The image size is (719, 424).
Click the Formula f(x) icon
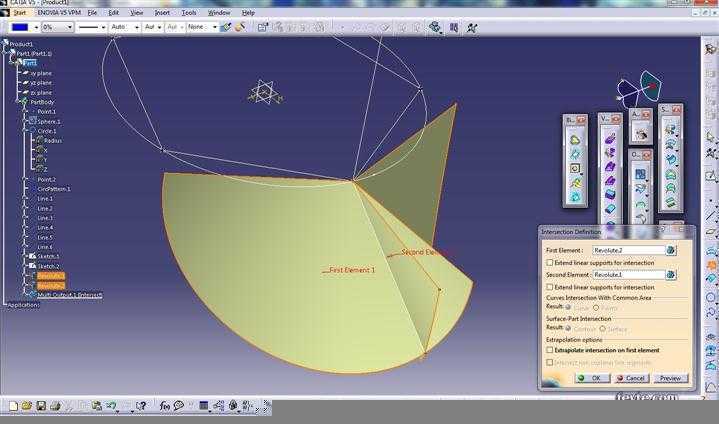click(x=165, y=406)
